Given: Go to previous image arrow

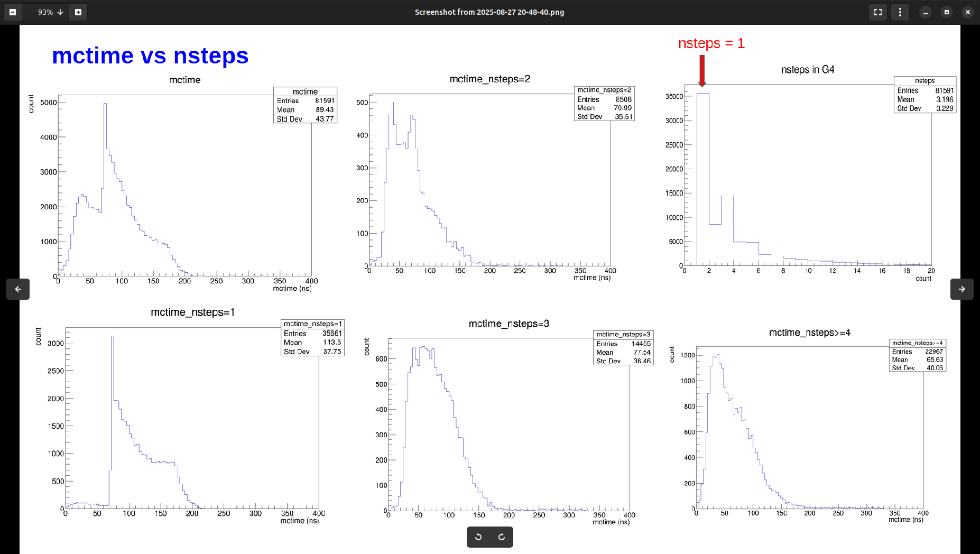Looking at the screenshot, I should [18, 289].
